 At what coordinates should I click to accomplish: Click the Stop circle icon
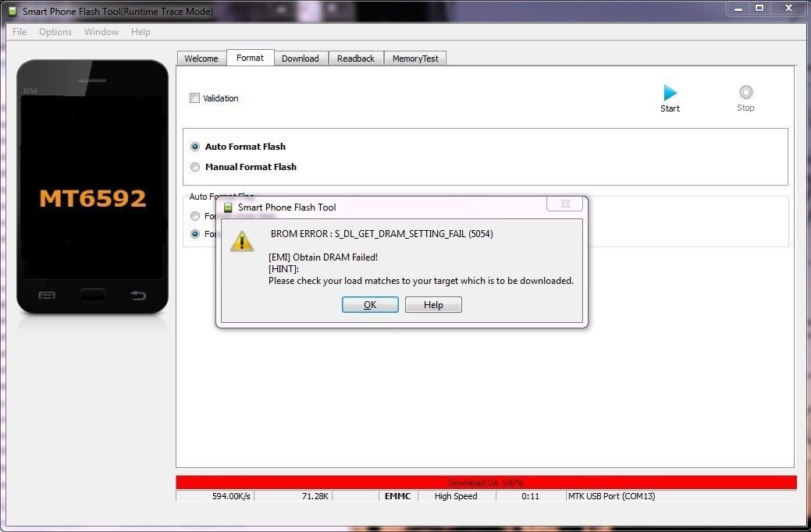click(x=746, y=92)
